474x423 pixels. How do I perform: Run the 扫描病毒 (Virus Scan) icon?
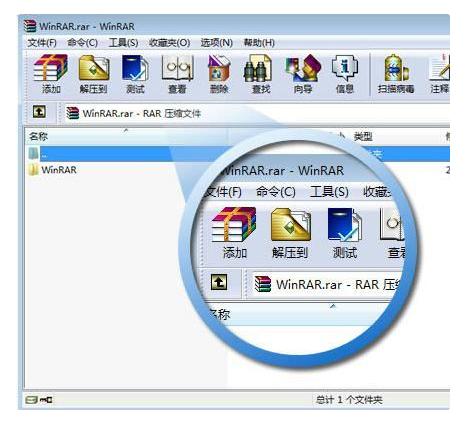coord(396,68)
